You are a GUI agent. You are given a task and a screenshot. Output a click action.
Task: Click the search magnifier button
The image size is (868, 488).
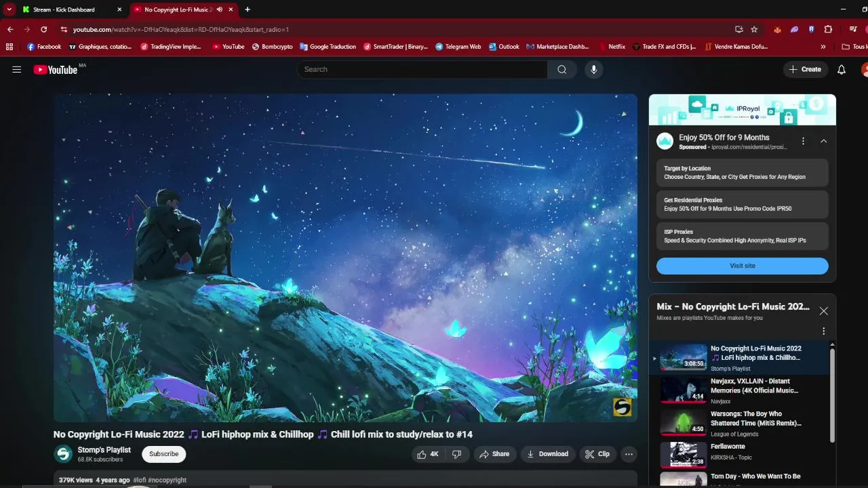pos(562,69)
